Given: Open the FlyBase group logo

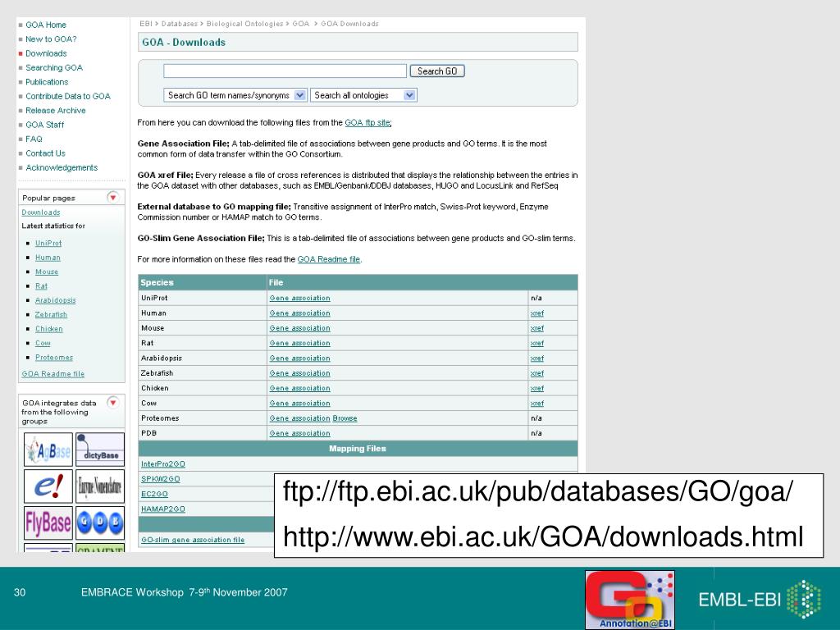Looking at the screenshot, I should [48, 523].
